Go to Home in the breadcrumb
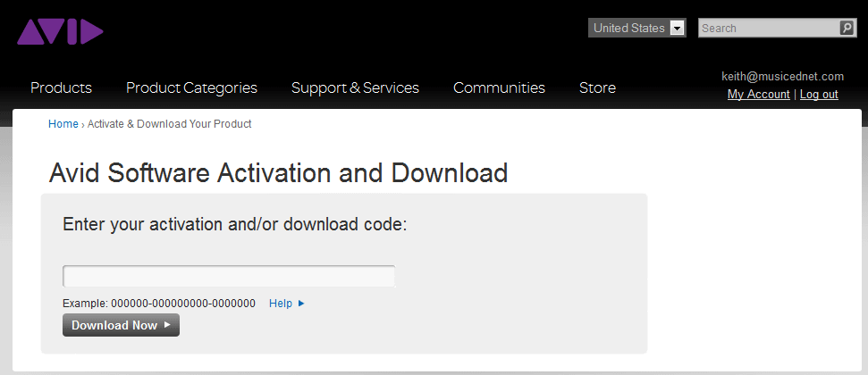This screenshot has width=868, height=375. tap(63, 124)
